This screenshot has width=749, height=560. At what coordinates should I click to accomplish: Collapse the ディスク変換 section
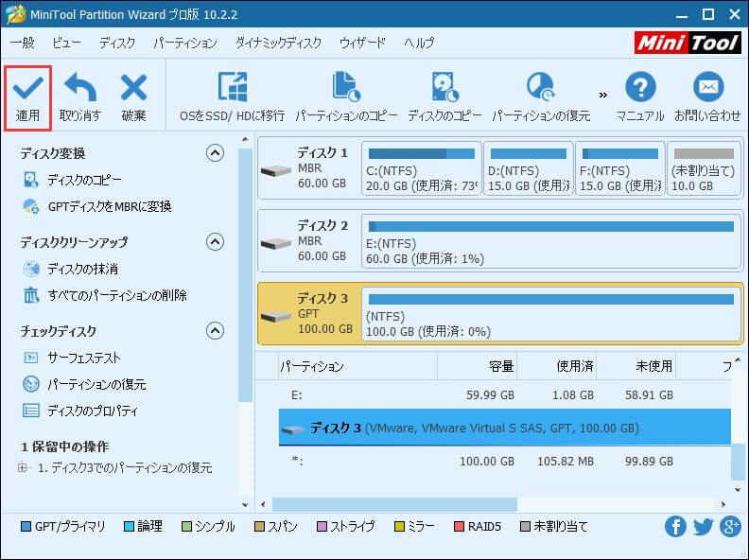[x=215, y=153]
